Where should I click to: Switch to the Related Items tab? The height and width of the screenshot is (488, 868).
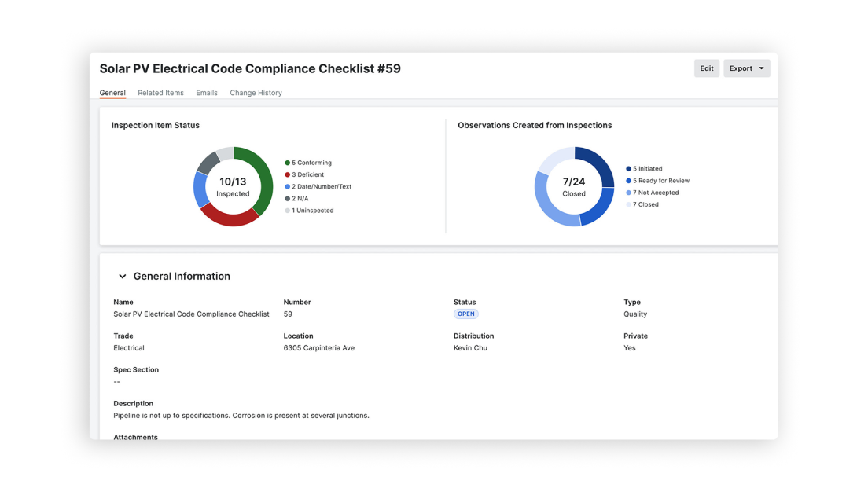(160, 92)
